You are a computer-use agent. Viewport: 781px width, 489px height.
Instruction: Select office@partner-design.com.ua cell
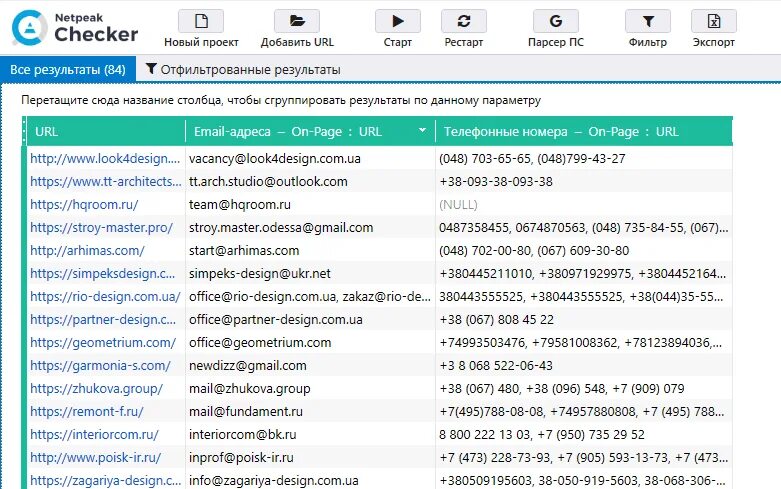coord(310,319)
